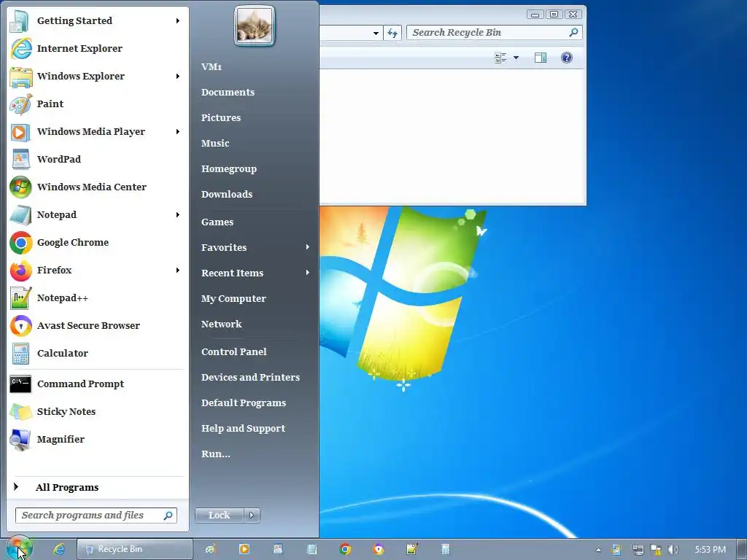Image resolution: width=747 pixels, height=560 pixels.
Task: Click the Lock button
Action: [x=219, y=516]
